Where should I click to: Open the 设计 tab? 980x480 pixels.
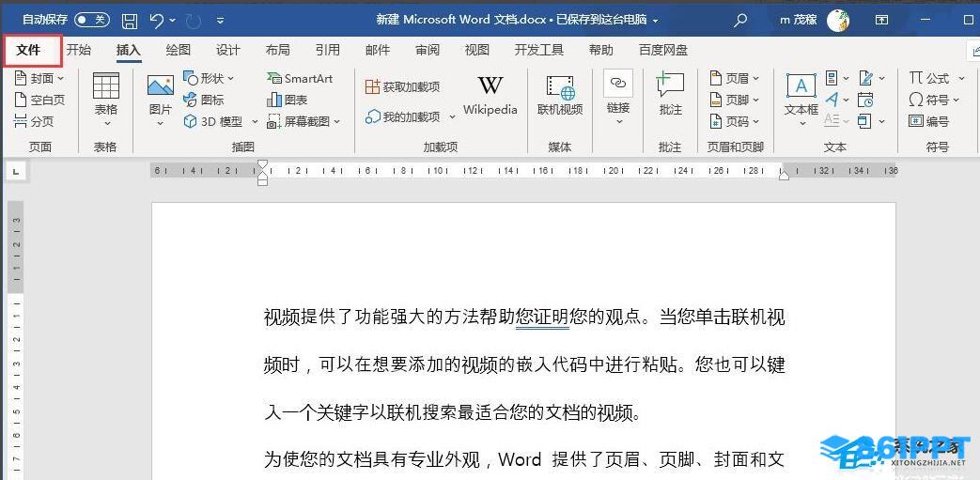click(x=228, y=50)
